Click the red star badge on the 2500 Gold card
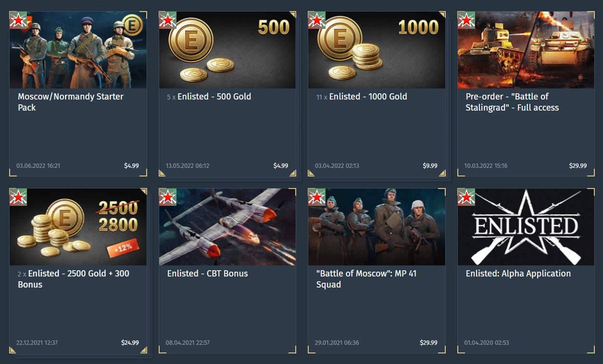603x364 pixels. (x=18, y=197)
